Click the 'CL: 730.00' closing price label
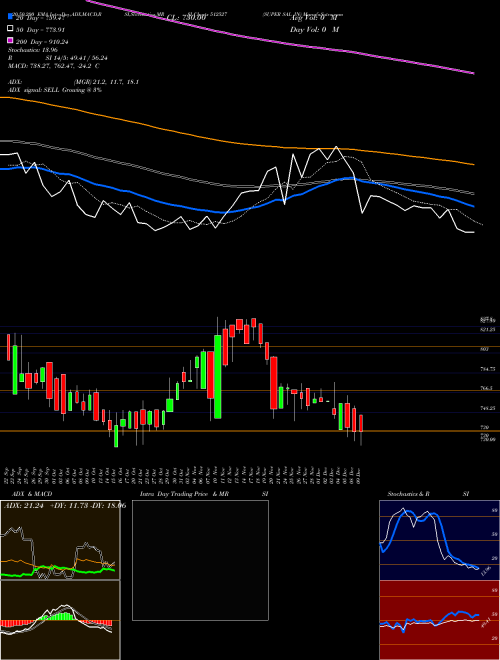500x660 pixels. click(x=186, y=18)
